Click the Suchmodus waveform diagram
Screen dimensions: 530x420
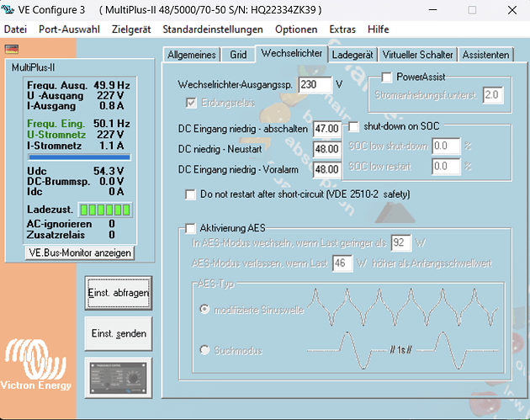pos(403,350)
